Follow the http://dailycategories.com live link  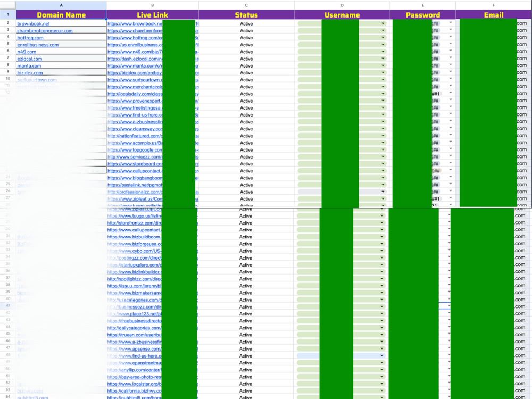(x=135, y=328)
